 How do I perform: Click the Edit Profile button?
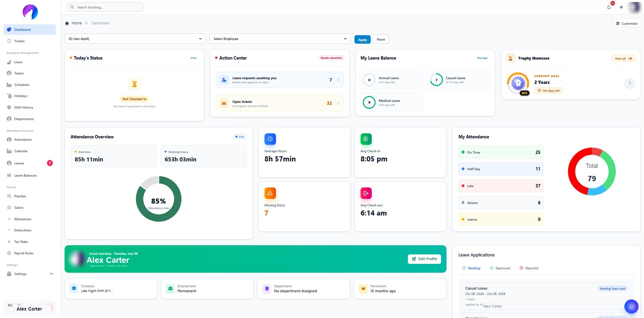[424, 259]
